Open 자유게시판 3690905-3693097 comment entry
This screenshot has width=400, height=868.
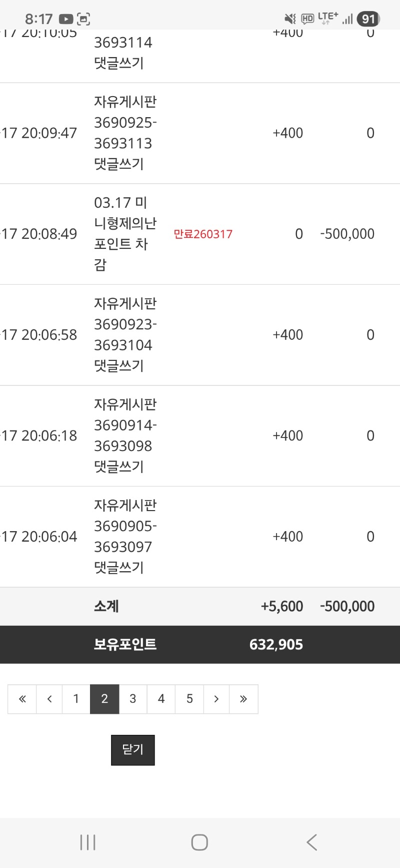125,537
